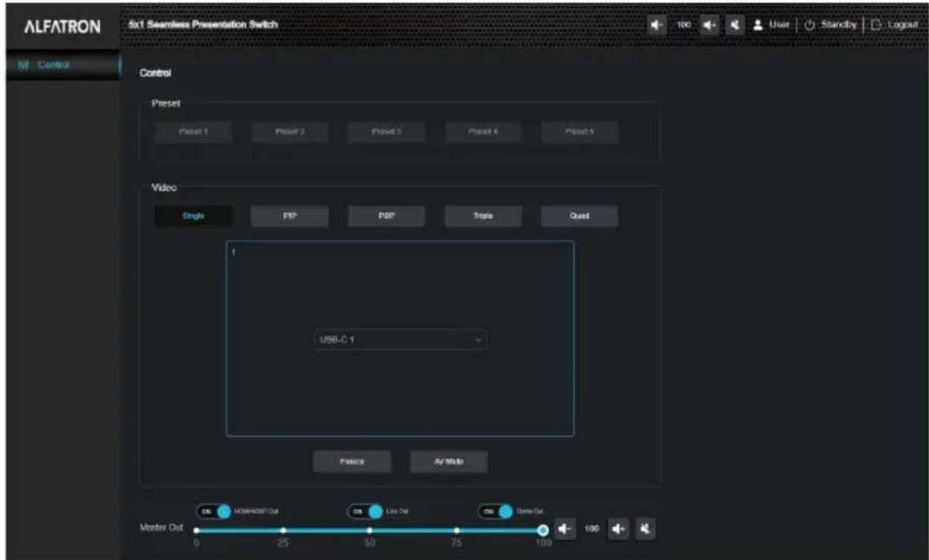Viewport: 929px width, 560px height.
Task: Put the device in Standby
Action: [x=830, y=25]
